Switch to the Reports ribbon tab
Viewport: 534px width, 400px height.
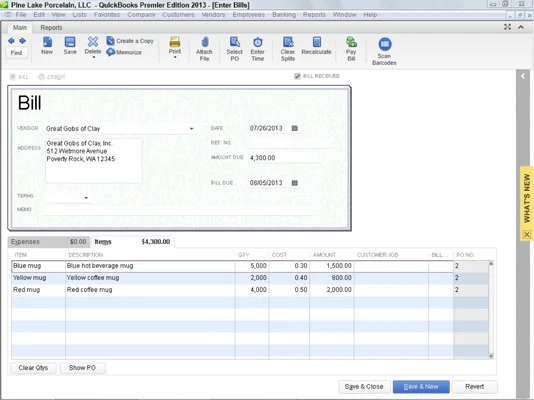point(51,28)
